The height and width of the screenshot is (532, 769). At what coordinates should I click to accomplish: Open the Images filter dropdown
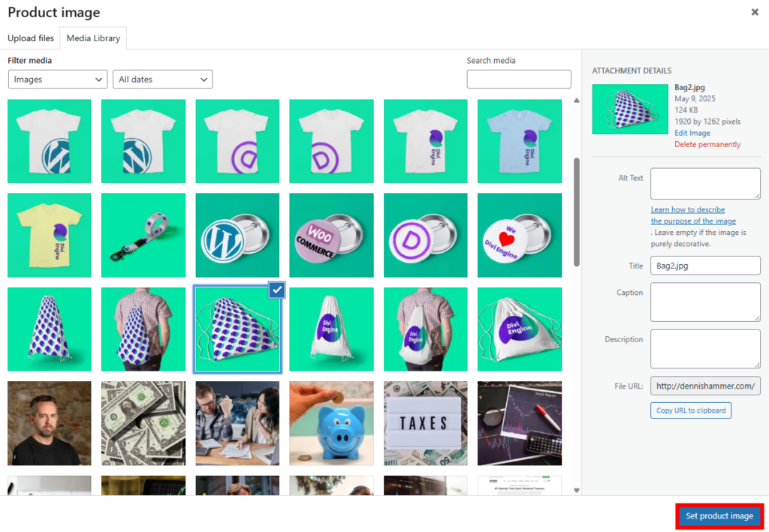[57, 79]
